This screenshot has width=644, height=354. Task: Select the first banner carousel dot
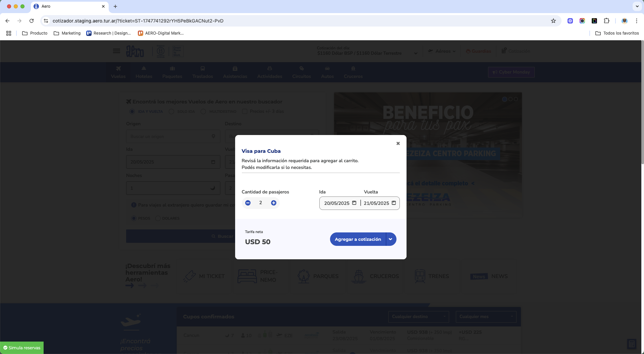[504, 99]
